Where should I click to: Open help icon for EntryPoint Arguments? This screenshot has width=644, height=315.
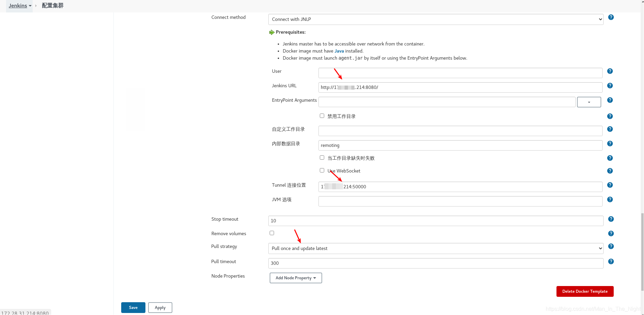610,100
